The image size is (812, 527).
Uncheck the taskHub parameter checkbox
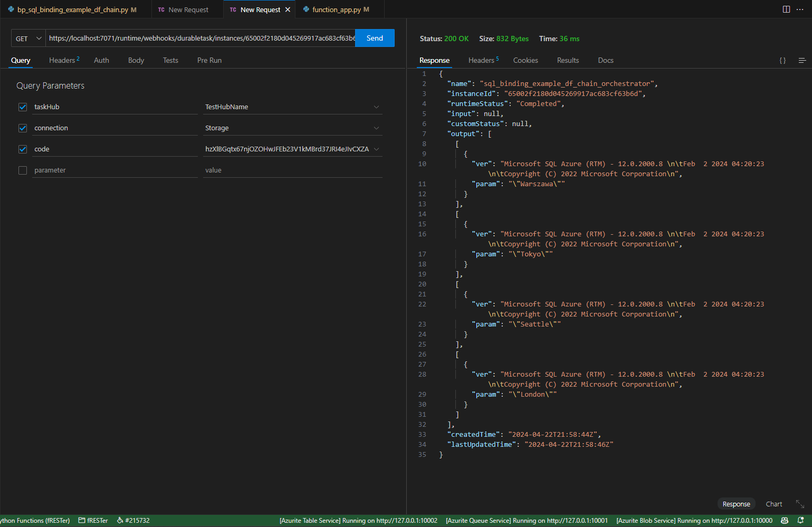(23, 107)
